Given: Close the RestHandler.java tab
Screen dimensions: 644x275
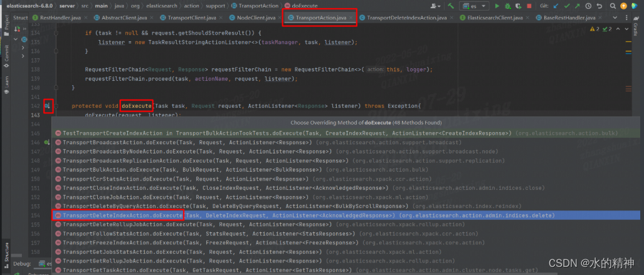Looking at the screenshot, I should pos(86,18).
